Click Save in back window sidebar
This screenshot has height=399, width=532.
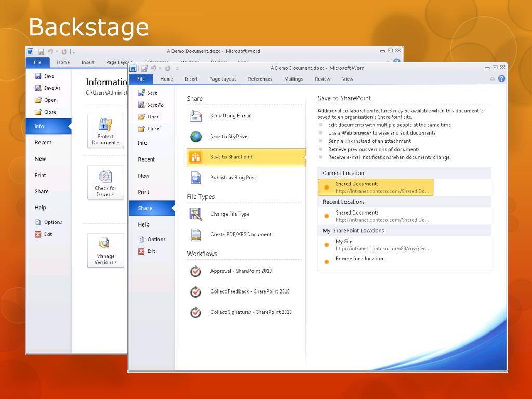pos(45,76)
